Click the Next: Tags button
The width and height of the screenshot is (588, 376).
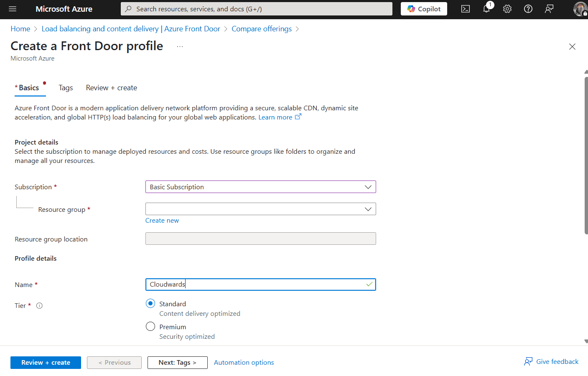coord(178,363)
